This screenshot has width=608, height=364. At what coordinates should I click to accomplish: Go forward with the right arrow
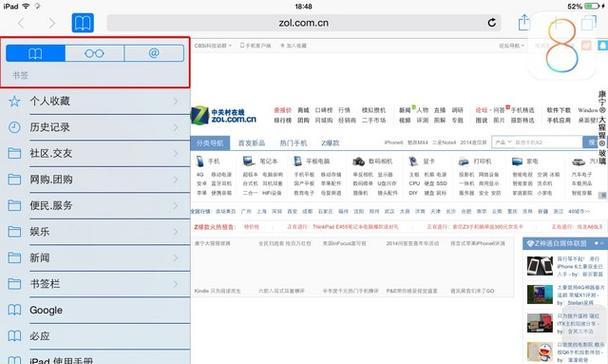pos(52,23)
